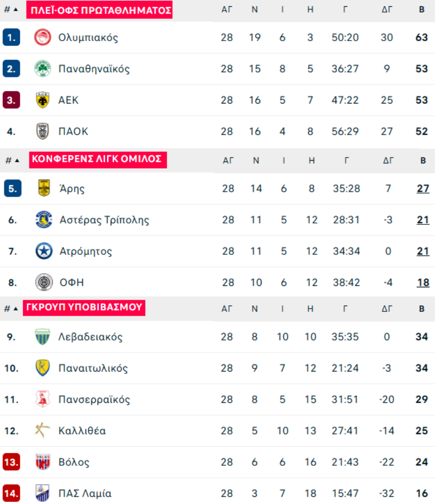Open the Αστέρας Τρίπολης team name
Screen dimensions: 435x504
click(x=104, y=220)
